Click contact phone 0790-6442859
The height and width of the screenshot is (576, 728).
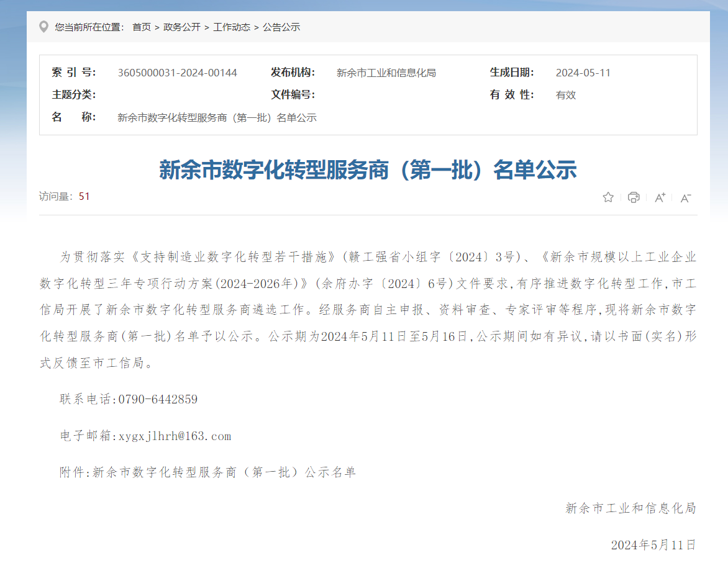158,399
